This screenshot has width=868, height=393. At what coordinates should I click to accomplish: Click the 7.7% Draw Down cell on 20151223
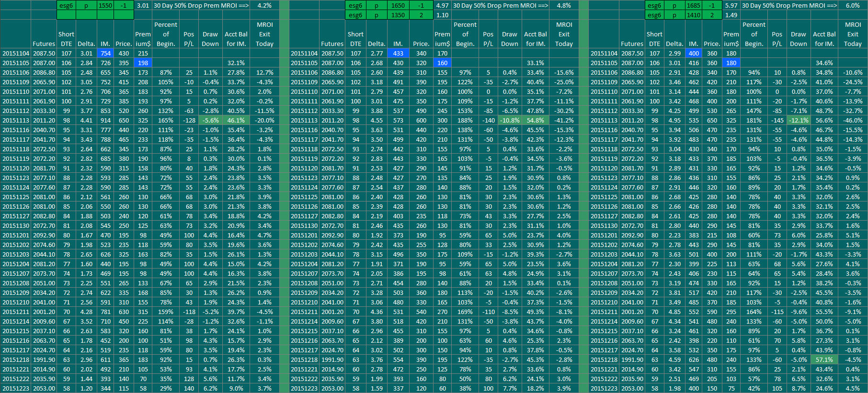[510, 389]
